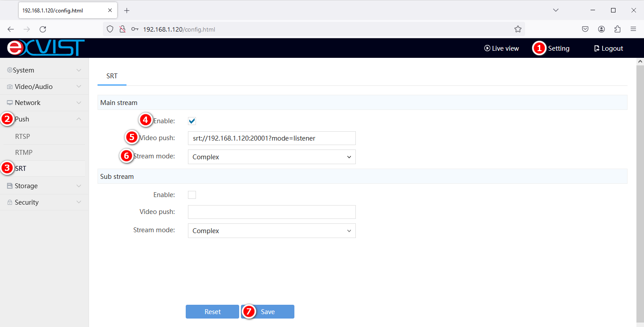
Task: Open Main stream Stream mode dropdown
Action: coord(272,157)
